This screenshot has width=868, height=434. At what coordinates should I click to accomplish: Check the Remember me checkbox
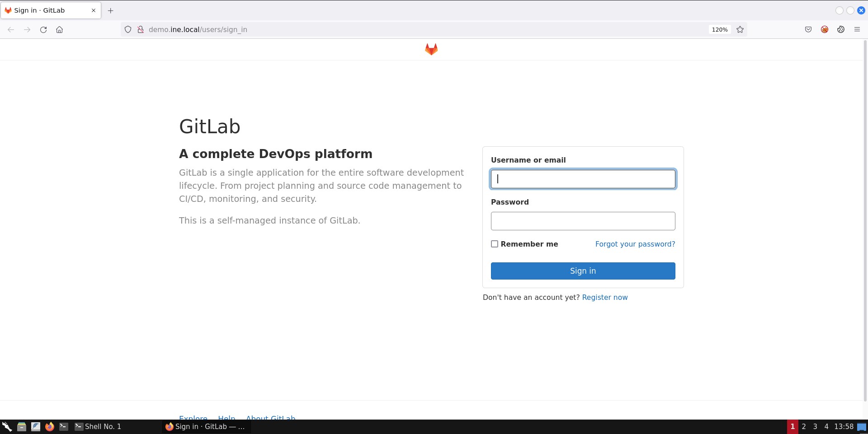click(495, 244)
